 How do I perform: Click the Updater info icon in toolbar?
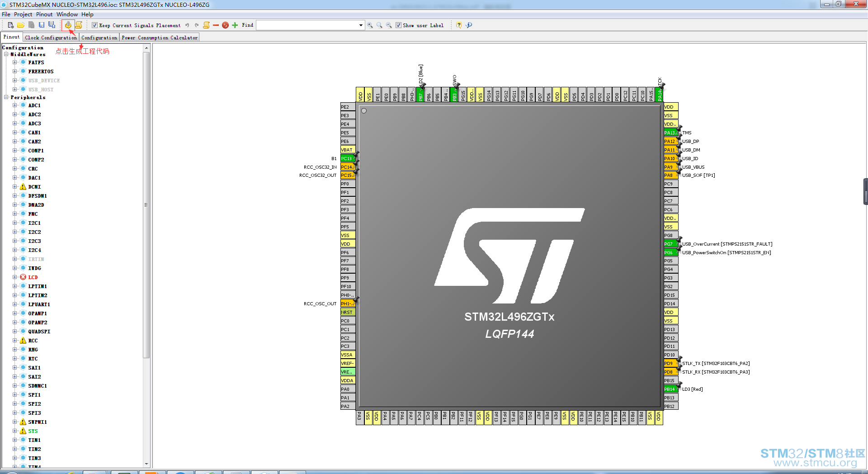[469, 25]
